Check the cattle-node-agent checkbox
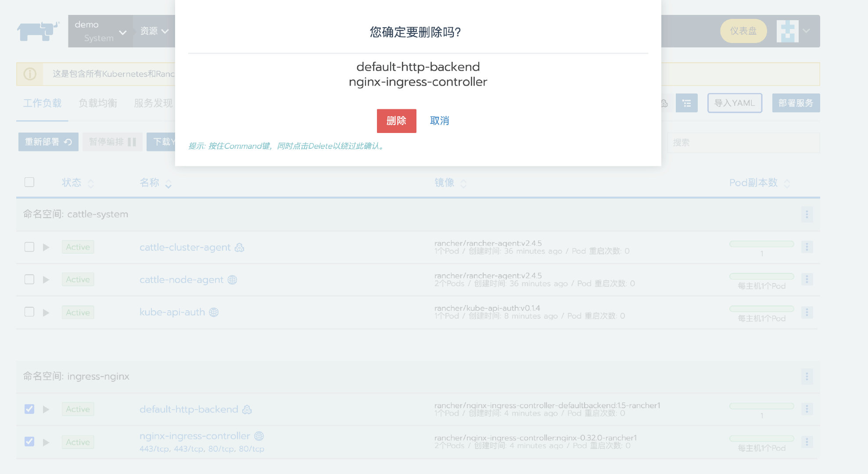868x474 pixels. tap(29, 280)
